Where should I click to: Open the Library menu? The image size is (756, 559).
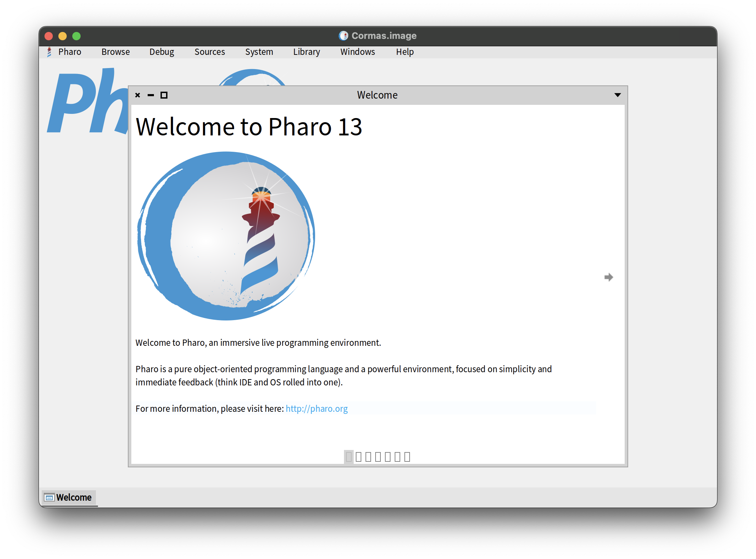306,52
